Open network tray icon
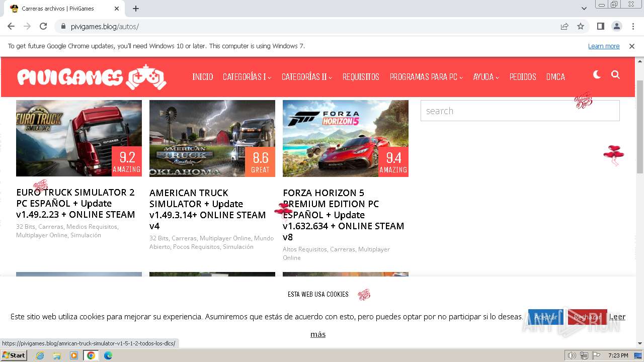Image resolution: width=644 pixels, height=362 pixels. pos(584,355)
